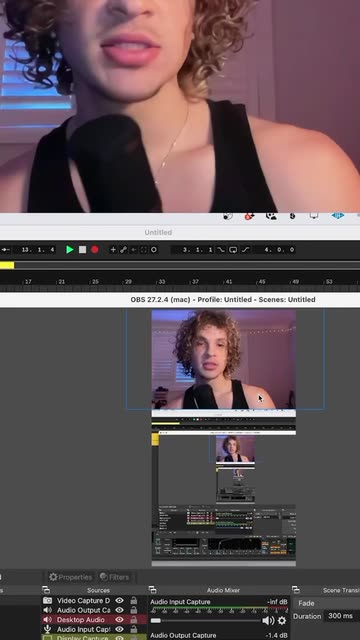Image resolution: width=360 pixels, height=640 pixels.
Task: Open source Properties button
Action: (x=70, y=577)
